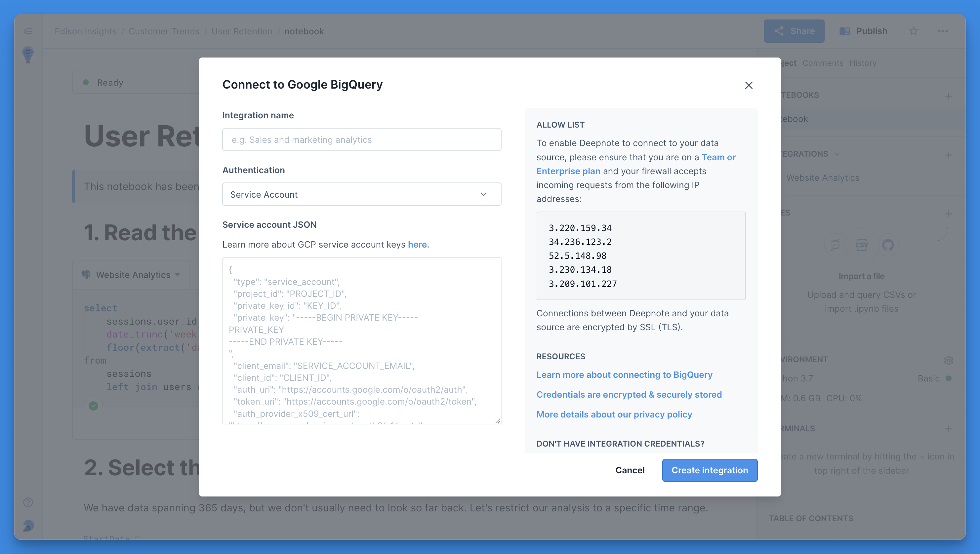Screen dimensions: 980x554
Task: Open Credentials are encrypted & securely stored link
Action: 629,395
